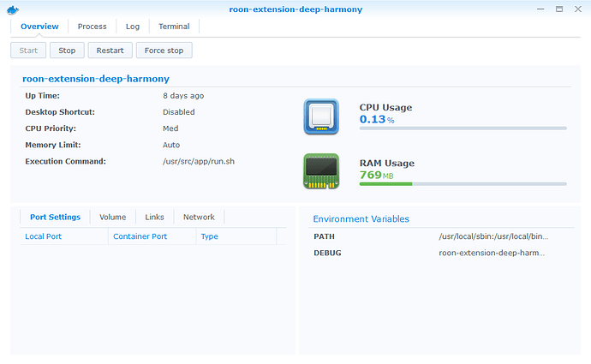Click the Docker whale icon in title bar
591x364 pixels.
(13, 9)
